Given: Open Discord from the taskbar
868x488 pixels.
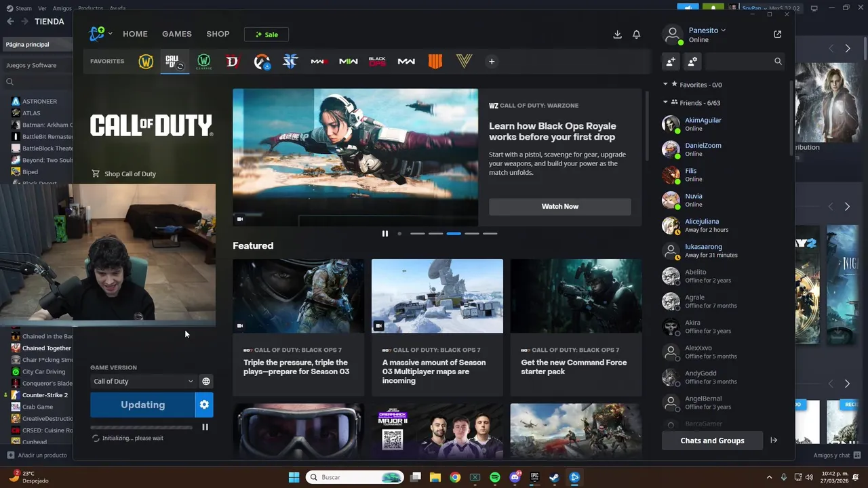Looking at the screenshot, I should click(x=515, y=477).
